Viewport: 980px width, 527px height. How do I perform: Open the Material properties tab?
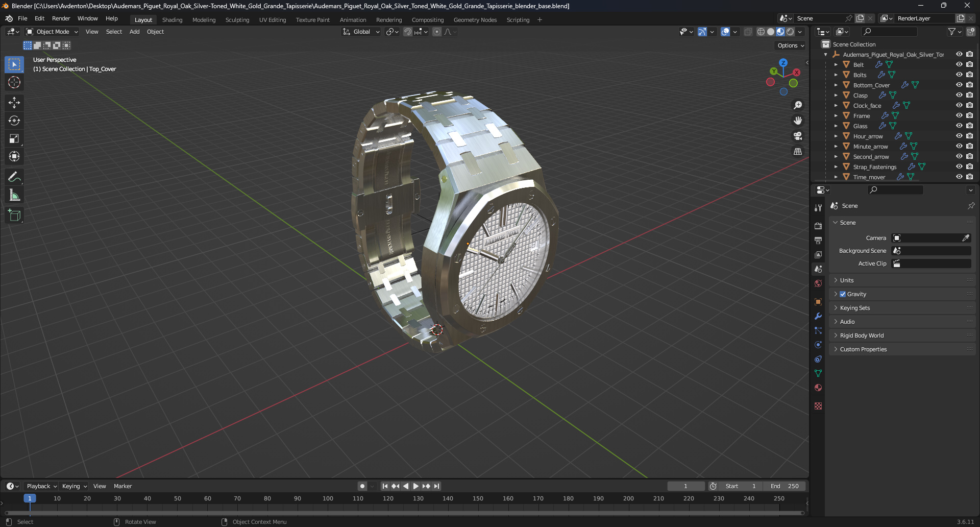click(x=818, y=388)
